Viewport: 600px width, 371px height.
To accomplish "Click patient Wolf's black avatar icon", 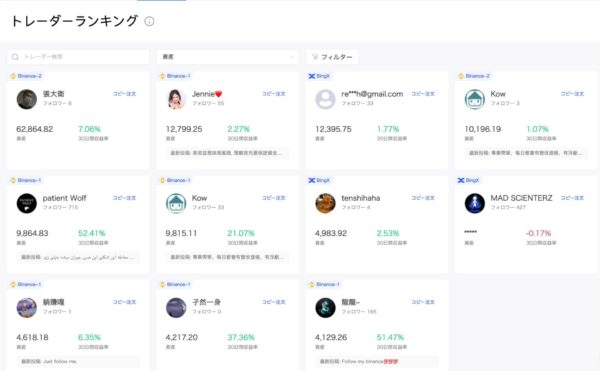I will (x=26, y=203).
